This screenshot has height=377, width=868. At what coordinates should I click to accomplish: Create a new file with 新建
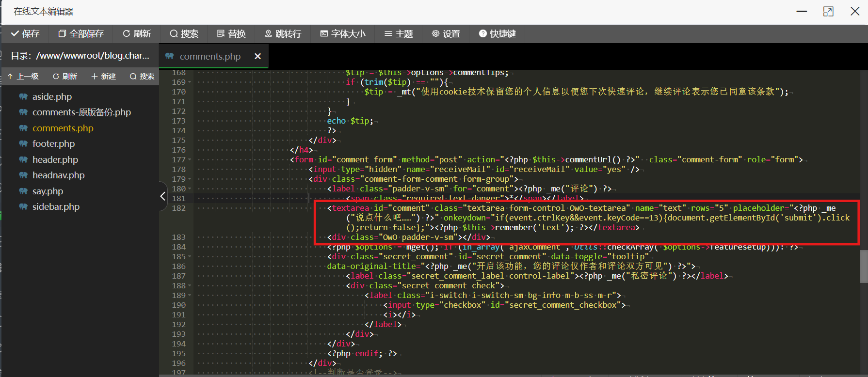(103, 77)
